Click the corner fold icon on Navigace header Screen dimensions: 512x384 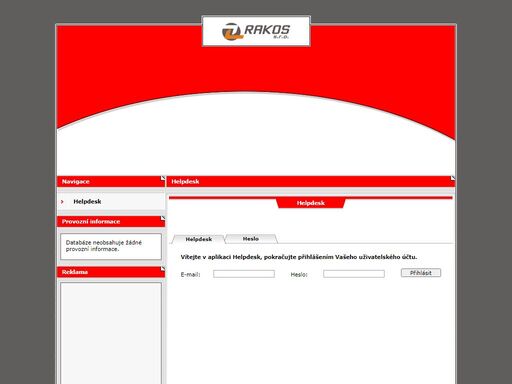[163, 178]
